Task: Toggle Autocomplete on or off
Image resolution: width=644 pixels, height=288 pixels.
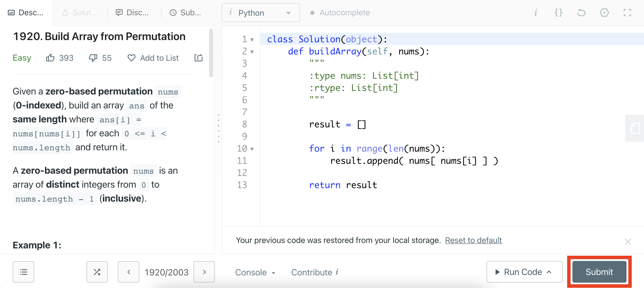Action: point(340,13)
